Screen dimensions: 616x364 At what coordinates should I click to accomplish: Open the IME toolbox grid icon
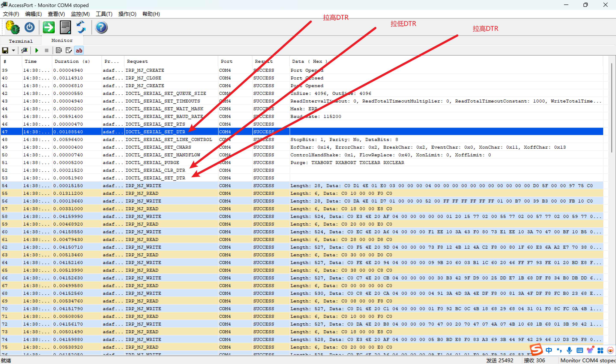(x=600, y=351)
